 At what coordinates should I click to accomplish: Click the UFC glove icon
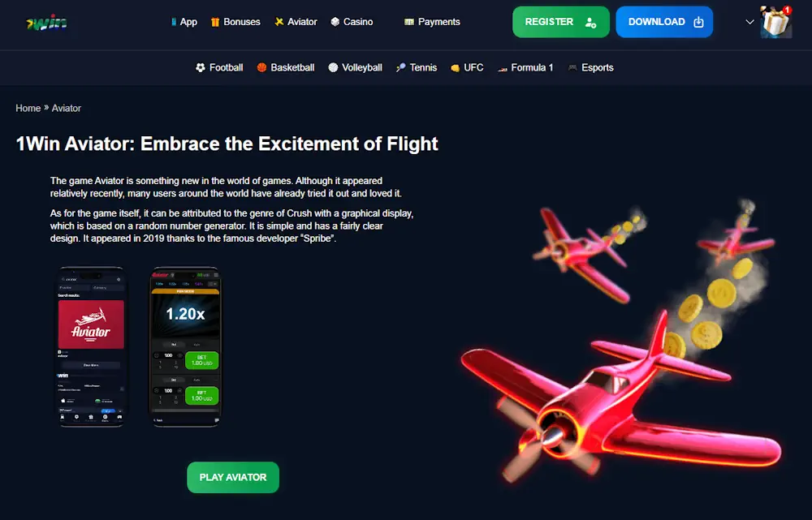(455, 68)
